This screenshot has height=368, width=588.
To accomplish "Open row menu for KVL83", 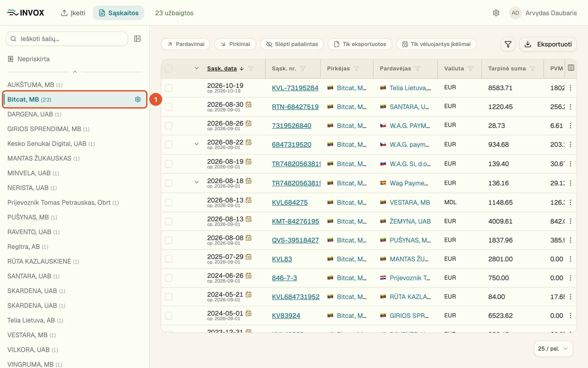I will (571, 259).
